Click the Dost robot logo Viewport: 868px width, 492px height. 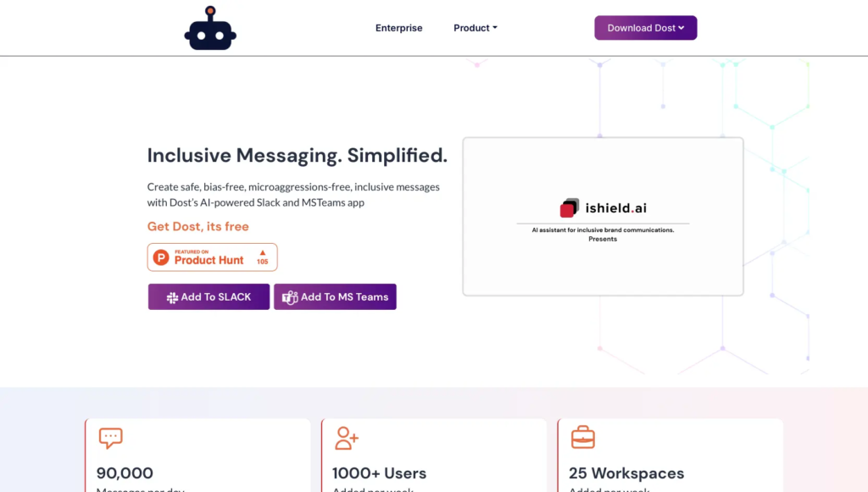pos(210,29)
